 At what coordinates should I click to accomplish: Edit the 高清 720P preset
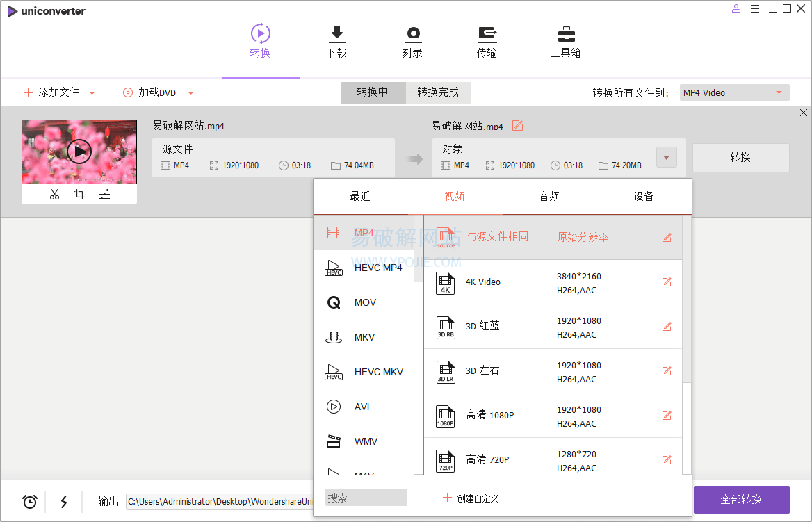[x=667, y=460]
